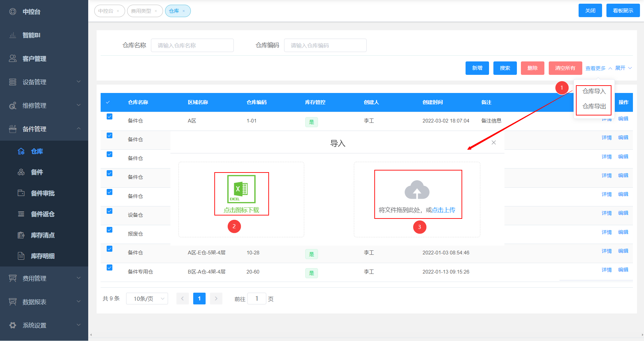Close the 导入 import dialog

[x=493, y=143]
